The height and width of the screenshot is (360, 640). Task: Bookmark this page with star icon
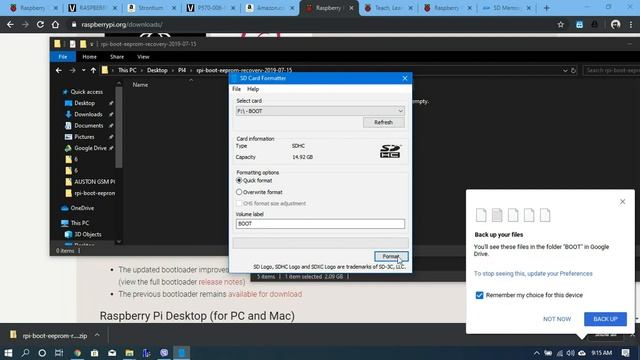coord(560,24)
